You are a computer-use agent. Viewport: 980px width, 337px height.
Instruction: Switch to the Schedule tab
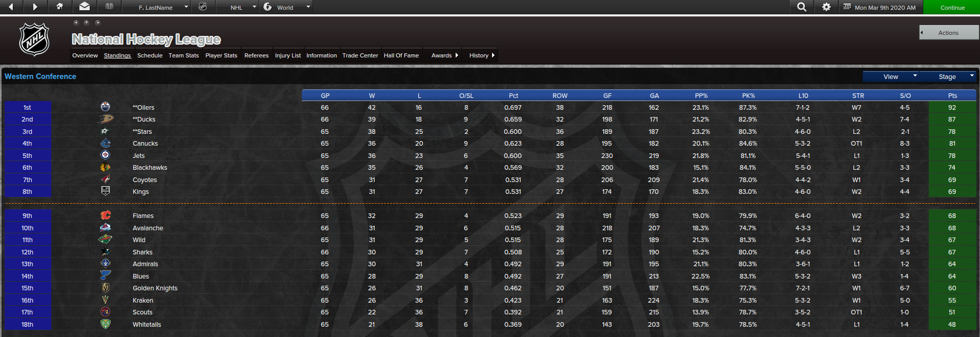[150, 55]
